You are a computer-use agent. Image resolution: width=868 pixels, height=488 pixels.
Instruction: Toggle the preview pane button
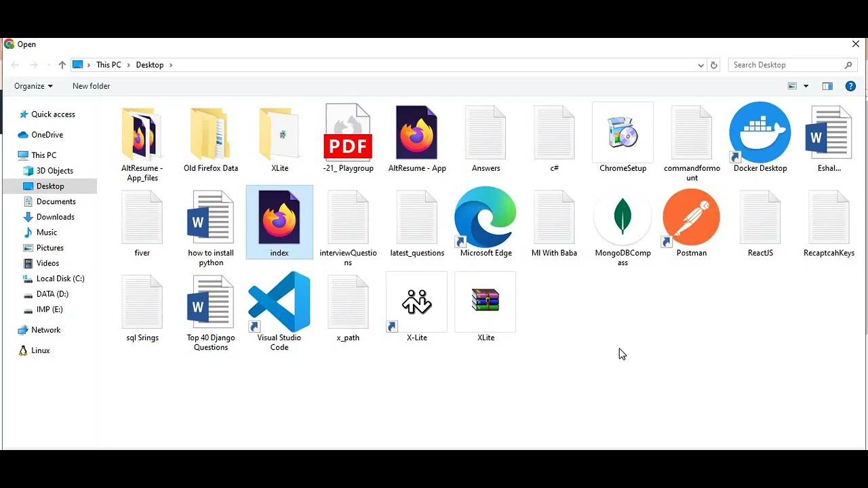[827, 86]
